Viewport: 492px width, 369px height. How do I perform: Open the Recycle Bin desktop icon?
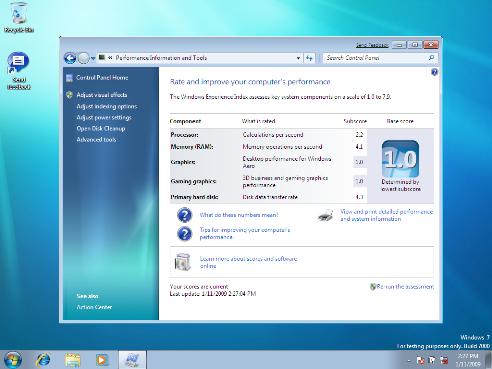[x=19, y=17]
